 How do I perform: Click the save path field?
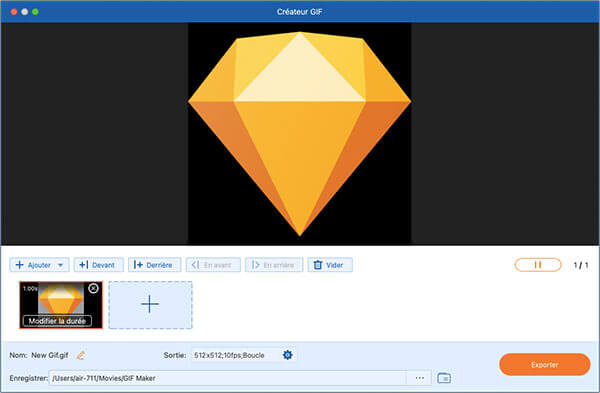click(x=227, y=378)
